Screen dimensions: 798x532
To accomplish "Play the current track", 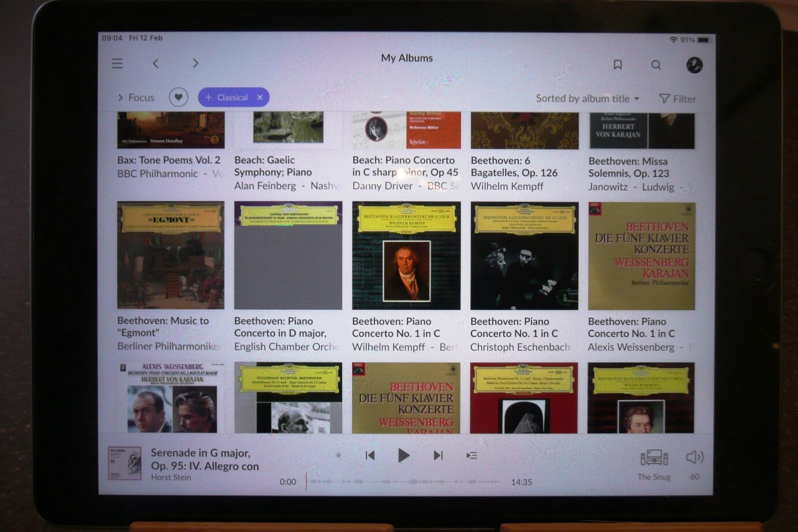I will pyautogui.click(x=403, y=455).
